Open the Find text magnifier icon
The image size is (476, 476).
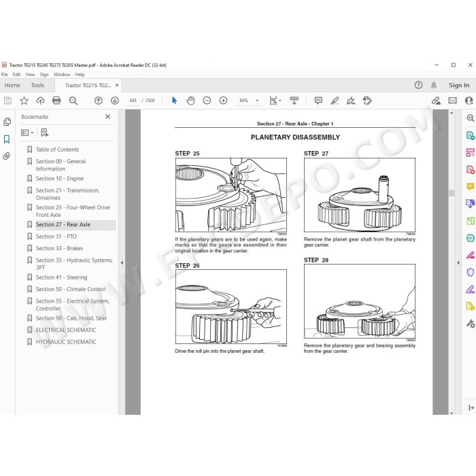[x=73, y=101]
